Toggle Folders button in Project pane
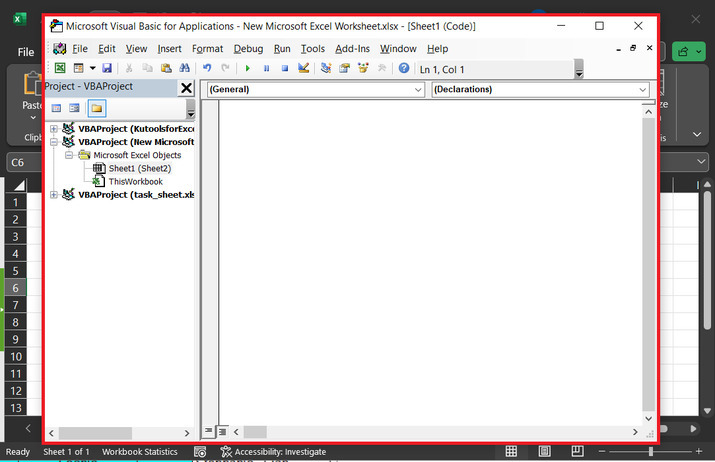The image size is (715, 462). pyautogui.click(x=97, y=109)
